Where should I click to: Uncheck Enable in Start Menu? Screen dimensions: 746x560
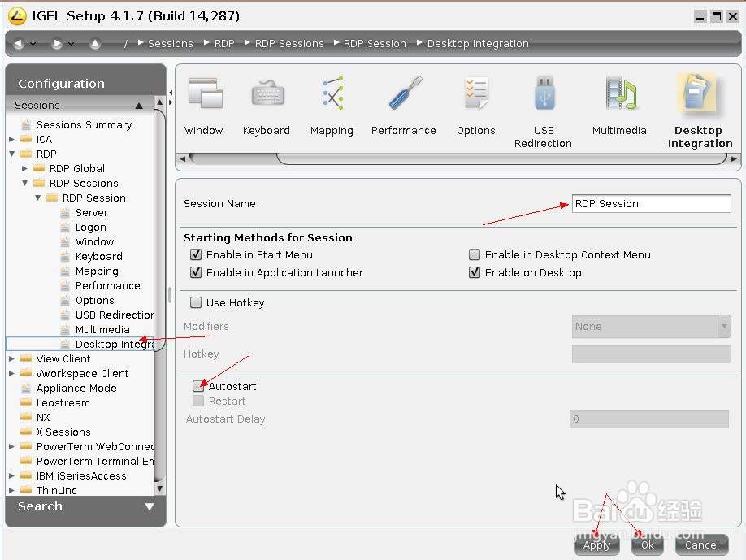pyautogui.click(x=196, y=254)
